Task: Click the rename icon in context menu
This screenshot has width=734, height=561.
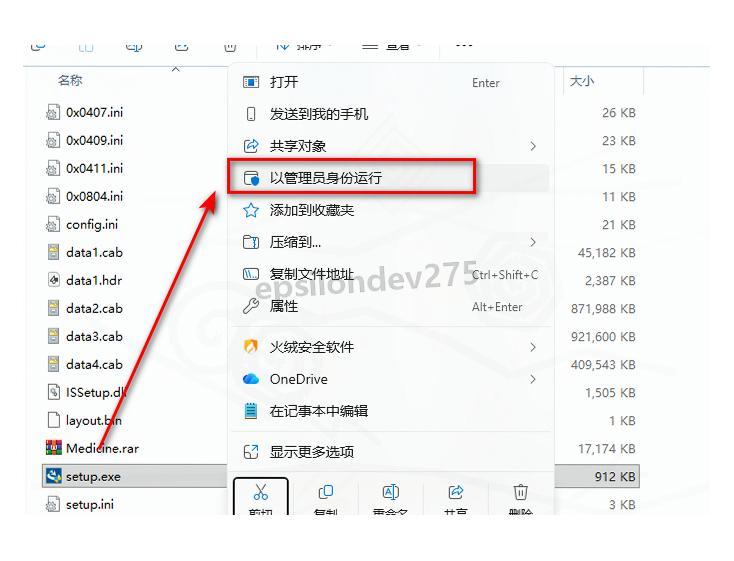Action: [391, 492]
